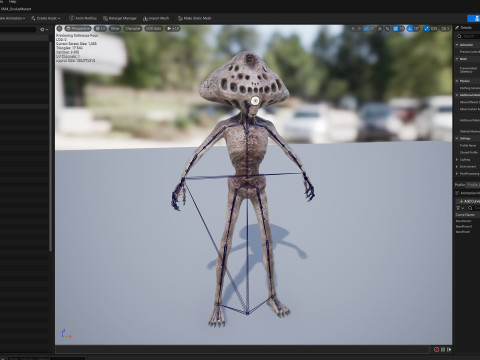Open the Profile dropdown in preview settings
Image resolution: width=480 pixels, height=360 pixels.
(x=473, y=185)
